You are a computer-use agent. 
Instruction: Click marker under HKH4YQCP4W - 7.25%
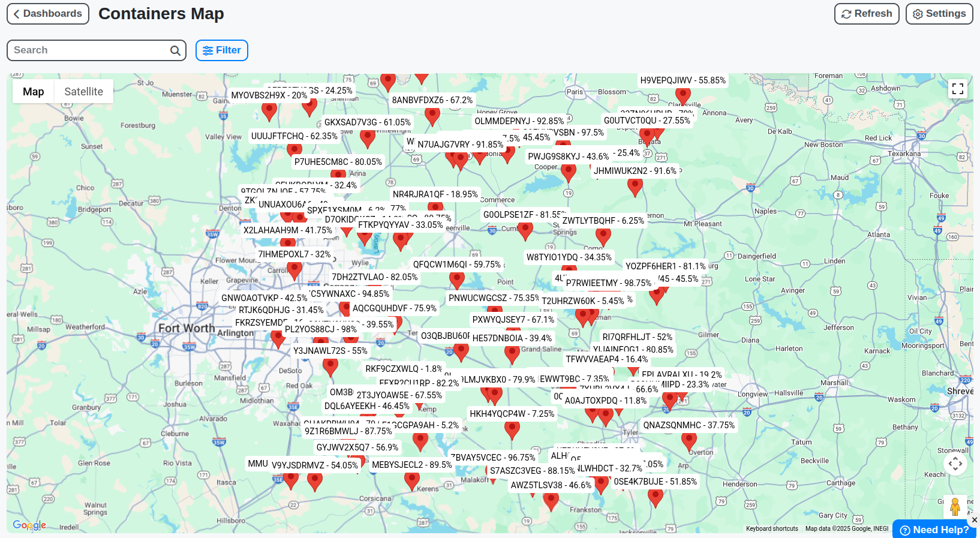[512, 430]
